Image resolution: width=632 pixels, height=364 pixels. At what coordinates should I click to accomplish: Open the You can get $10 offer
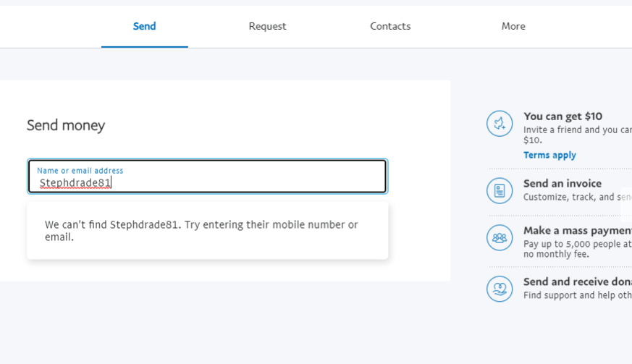click(x=563, y=116)
